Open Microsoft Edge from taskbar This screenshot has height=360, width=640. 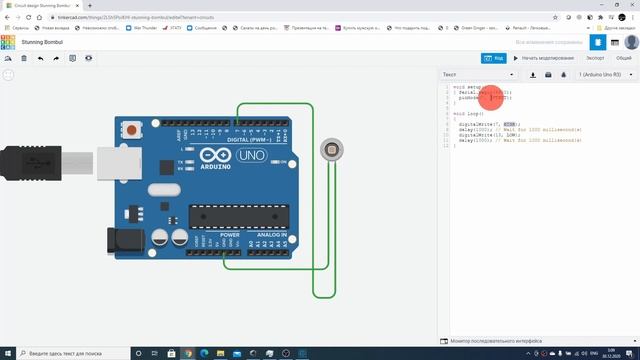tap(204, 353)
